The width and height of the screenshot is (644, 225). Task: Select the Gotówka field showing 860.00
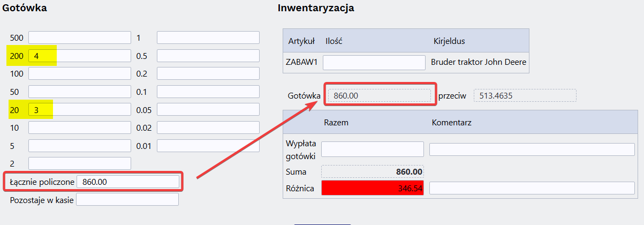click(379, 95)
